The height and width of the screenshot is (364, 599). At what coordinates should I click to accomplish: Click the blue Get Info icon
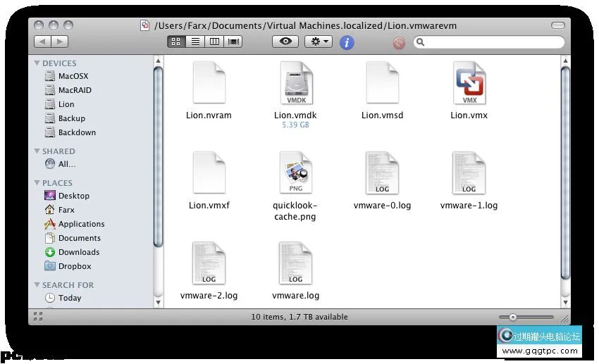click(347, 42)
